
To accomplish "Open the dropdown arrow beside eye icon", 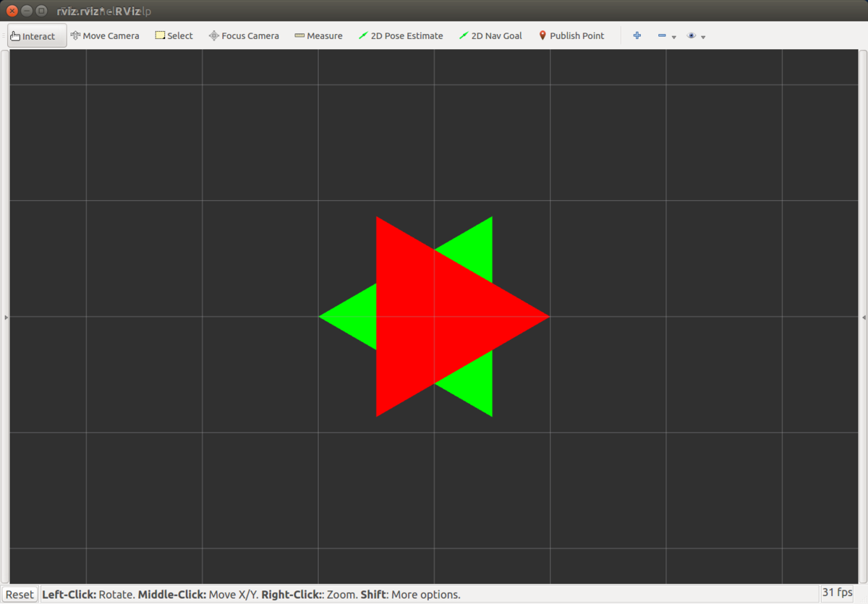I will (703, 37).
